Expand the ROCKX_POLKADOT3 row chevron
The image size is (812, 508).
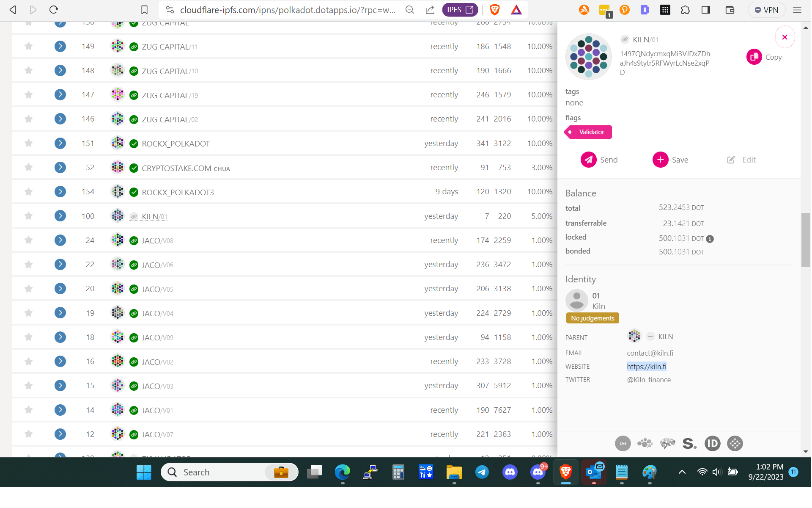(x=60, y=192)
